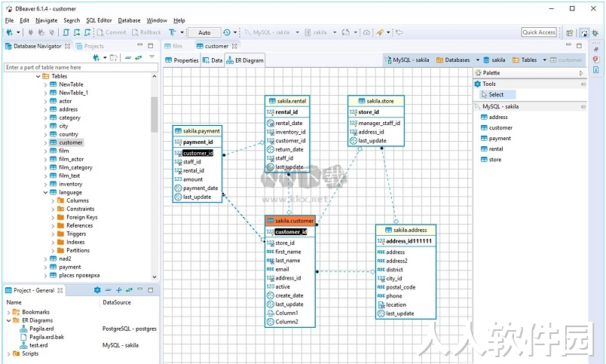The width and height of the screenshot is (606, 364).
Task: Open a new SQL editor from toolbar
Action: point(66,32)
